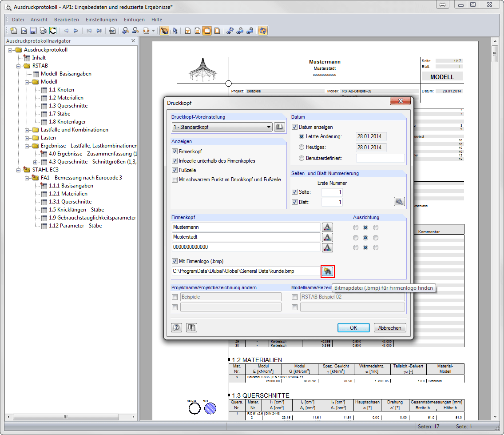
Task: Open the Hilfe menu
Action: point(157,20)
